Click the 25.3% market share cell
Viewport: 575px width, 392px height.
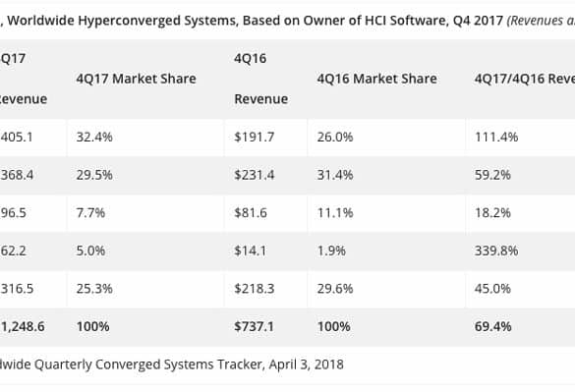145,289
